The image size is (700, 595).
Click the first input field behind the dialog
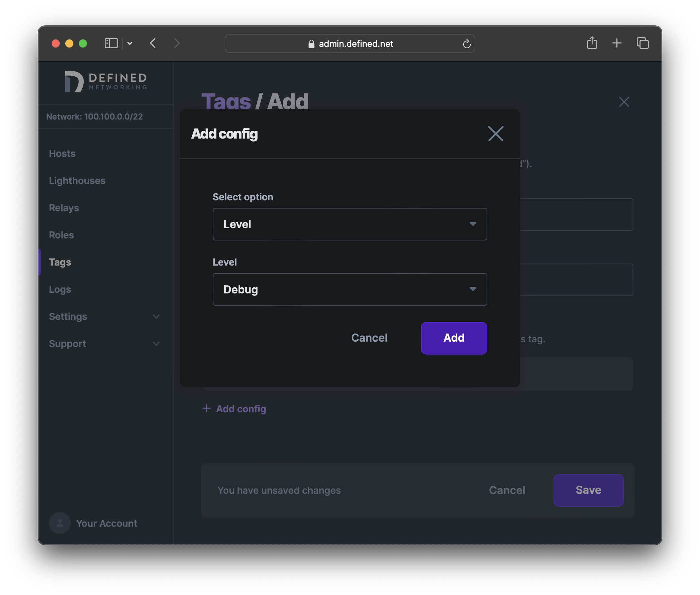coord(576,215)
